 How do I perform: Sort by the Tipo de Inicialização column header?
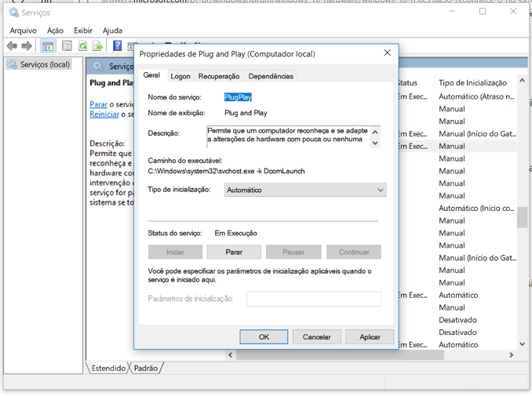(472, 82)
